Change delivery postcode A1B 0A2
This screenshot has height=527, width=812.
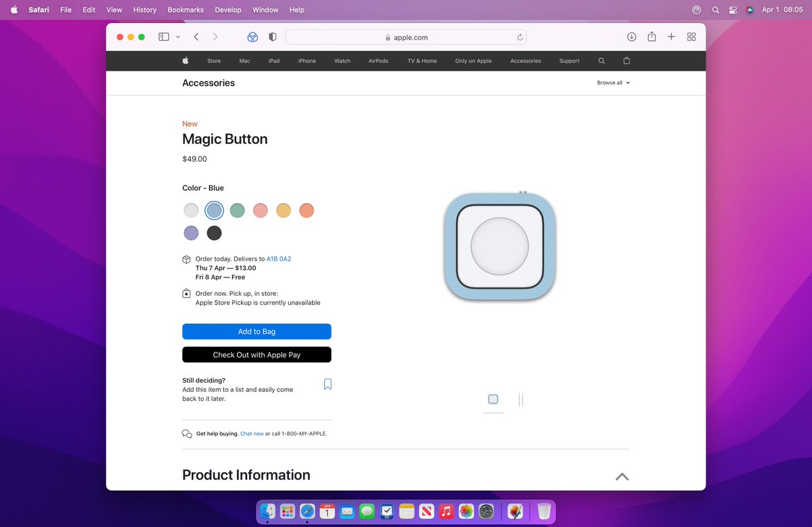coord(279,259)
